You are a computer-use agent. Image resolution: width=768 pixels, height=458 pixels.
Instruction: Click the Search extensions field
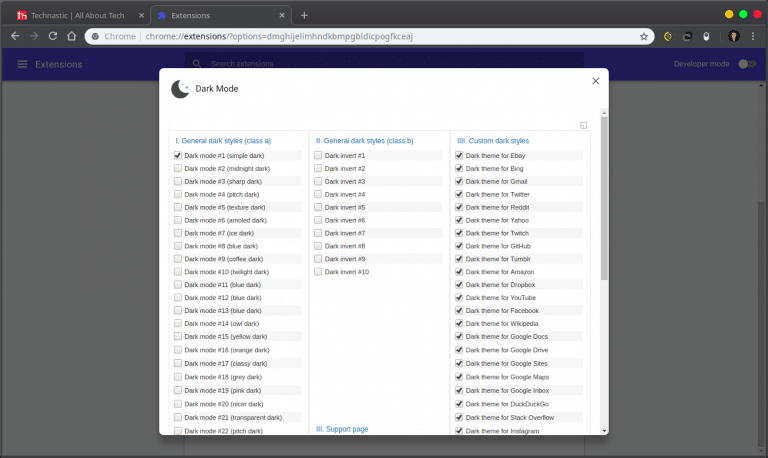pos(384,64)
